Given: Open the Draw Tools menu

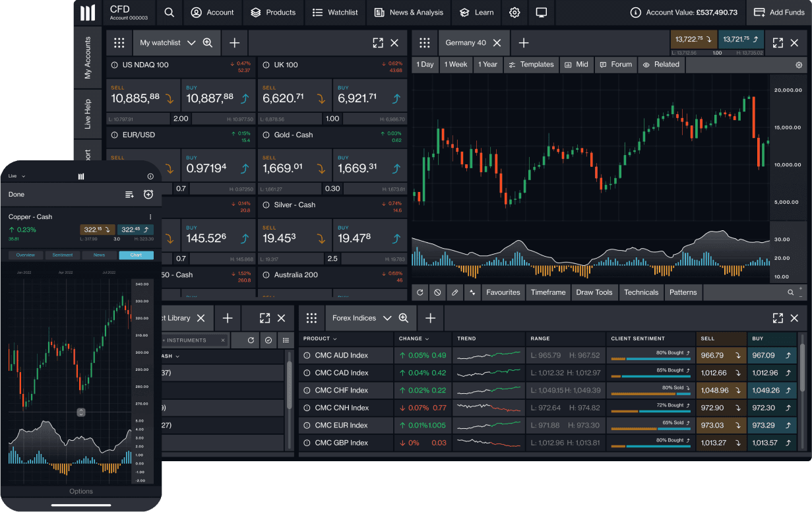Looking at the screenshot, I should coord(594,292).
